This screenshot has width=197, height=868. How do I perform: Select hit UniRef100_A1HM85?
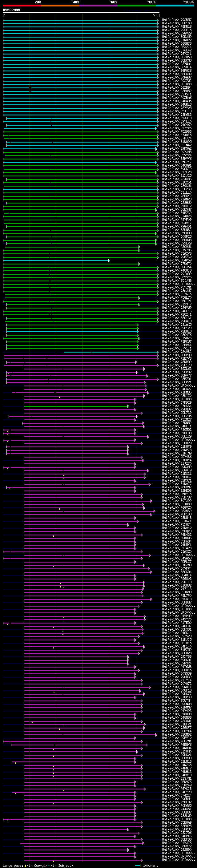coord(177,392)
